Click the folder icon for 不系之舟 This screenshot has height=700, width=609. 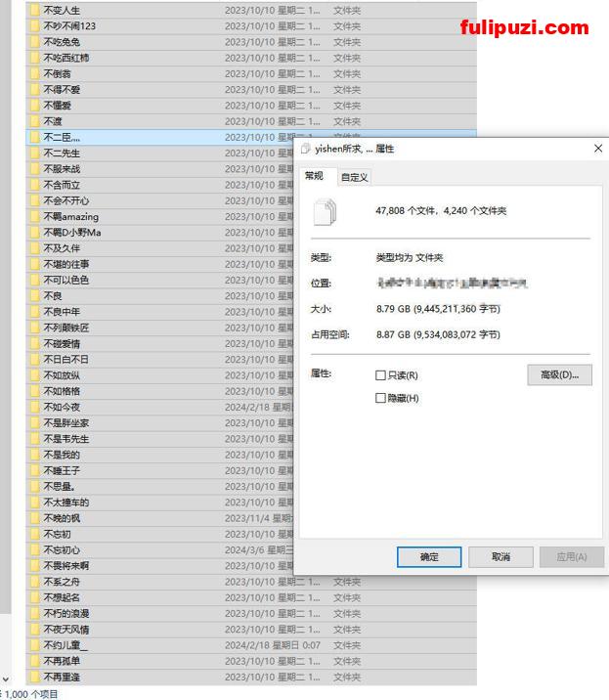pos(34,582)
